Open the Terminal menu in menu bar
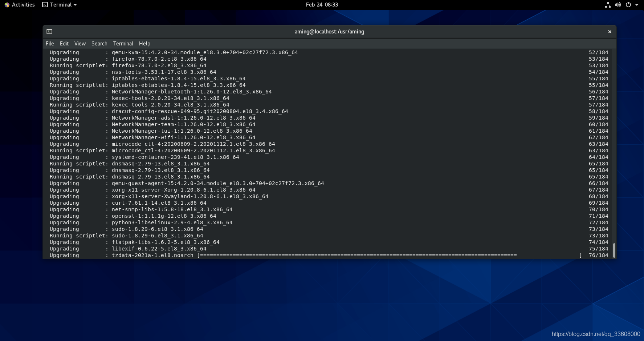Viewport: 644px width, 341px height. pos(123,44)
